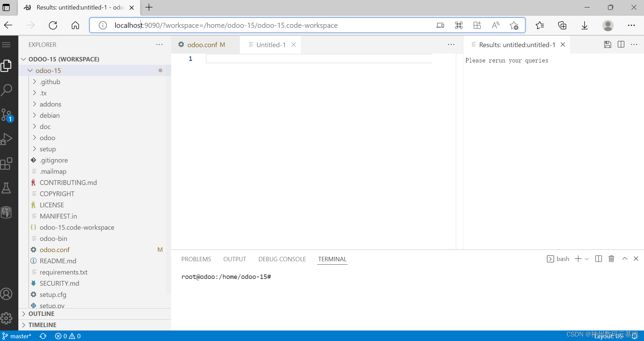The image size is (644, 341).
Task: Open the Accounts icon in activity bar
Action: 6,294
